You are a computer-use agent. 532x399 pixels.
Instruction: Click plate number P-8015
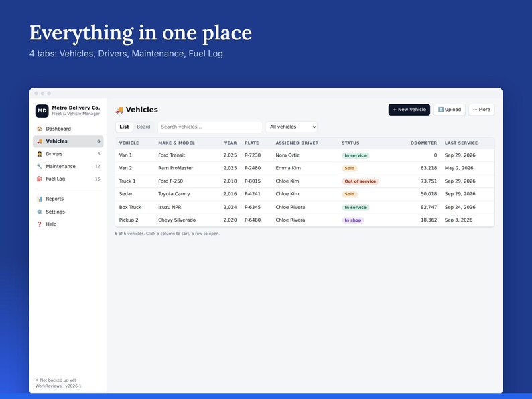(x=253, y=181)
